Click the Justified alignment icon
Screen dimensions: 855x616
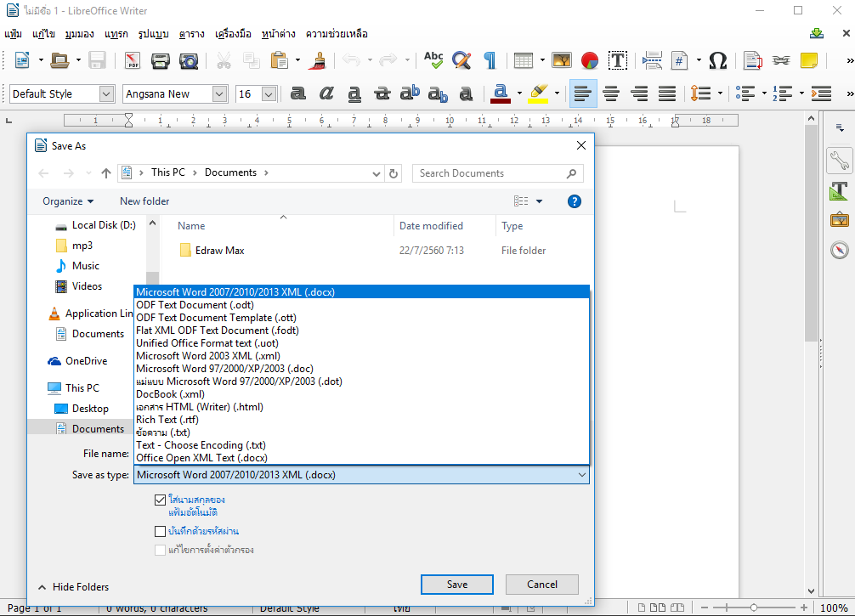pyautogui.click(x=667, y=93)
